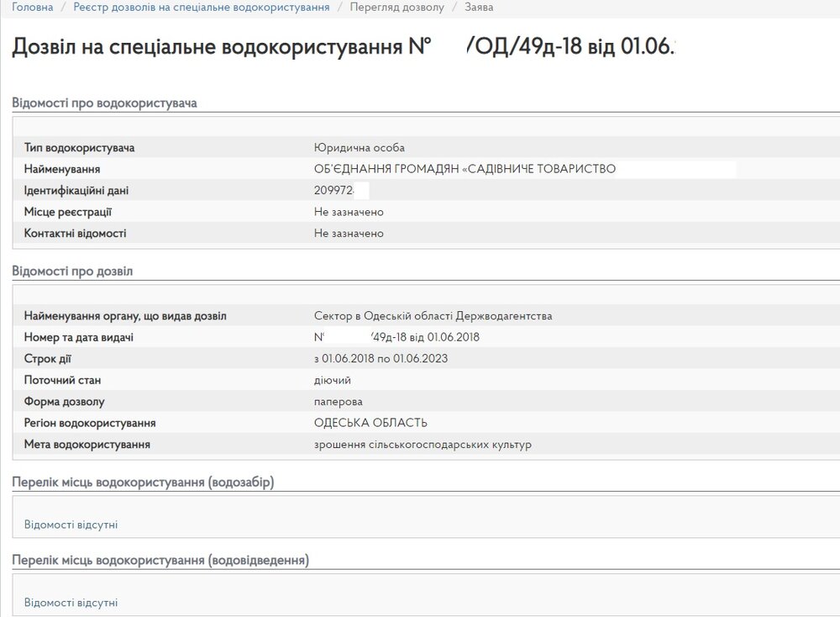Viewport: 840px width, 617px height.
Task: Click the Відомості про дозвіл section header
Action: click(72, 272)
